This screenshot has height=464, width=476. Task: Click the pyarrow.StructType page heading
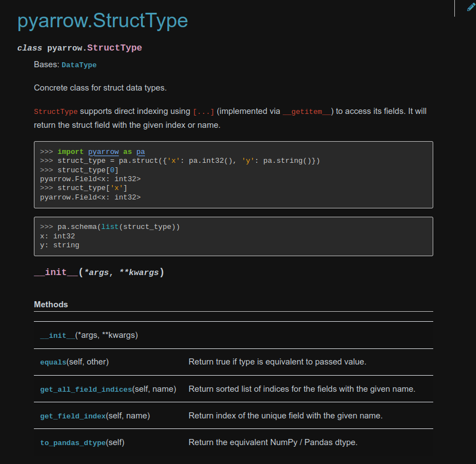click(x=103, y=21)
